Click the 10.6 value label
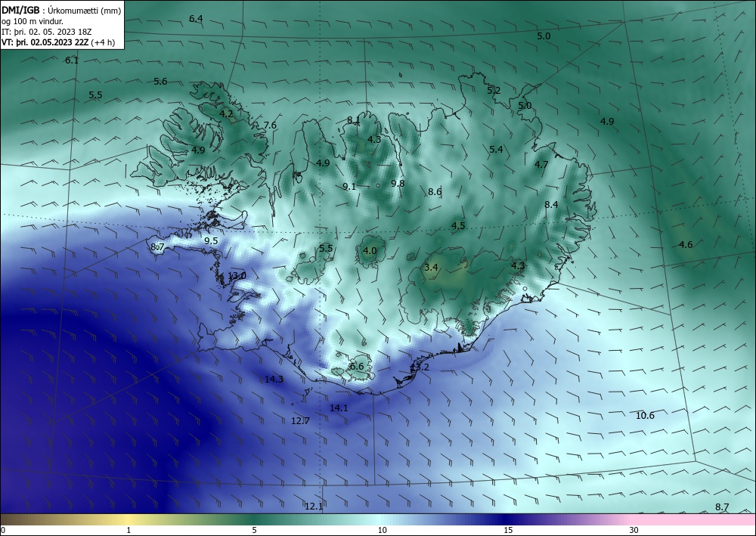 (645, 416)
